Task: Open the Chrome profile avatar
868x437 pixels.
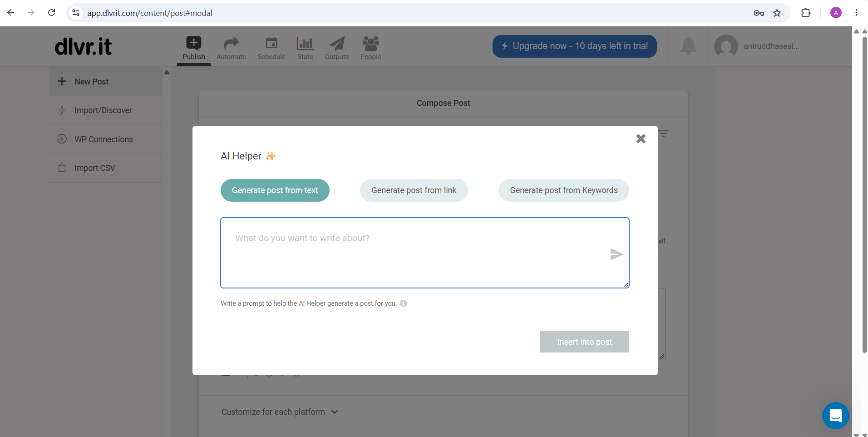Action: (836, 13)
